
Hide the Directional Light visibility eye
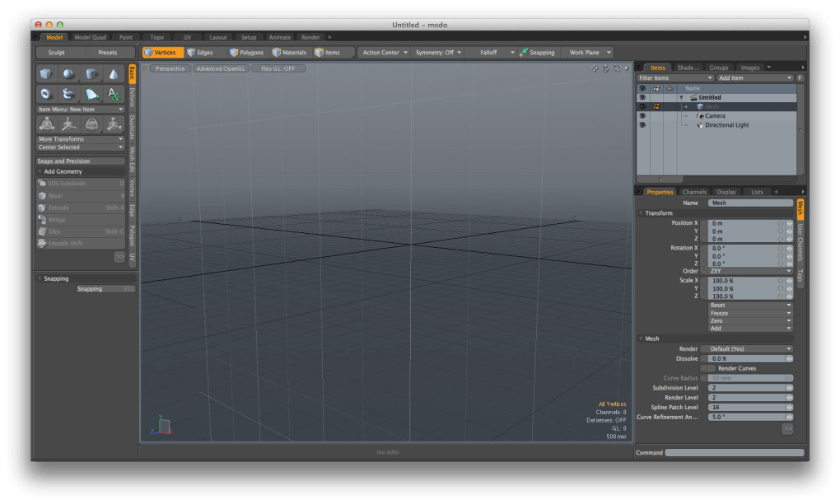(x=642, y=125)
